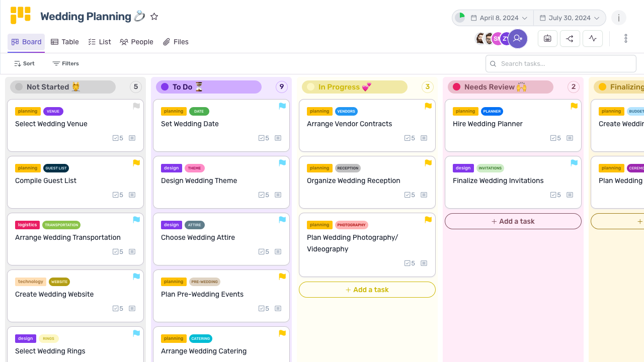Screen dimensions: 644x362
Task: Click the share workflow icon button
Action: coord(570,38)
